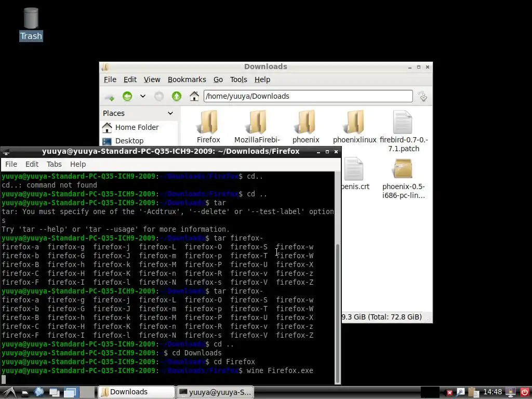The height and width of the screenshot is (399, 532).
Task: Open the LXDE start menu icon
Action: 9,392
